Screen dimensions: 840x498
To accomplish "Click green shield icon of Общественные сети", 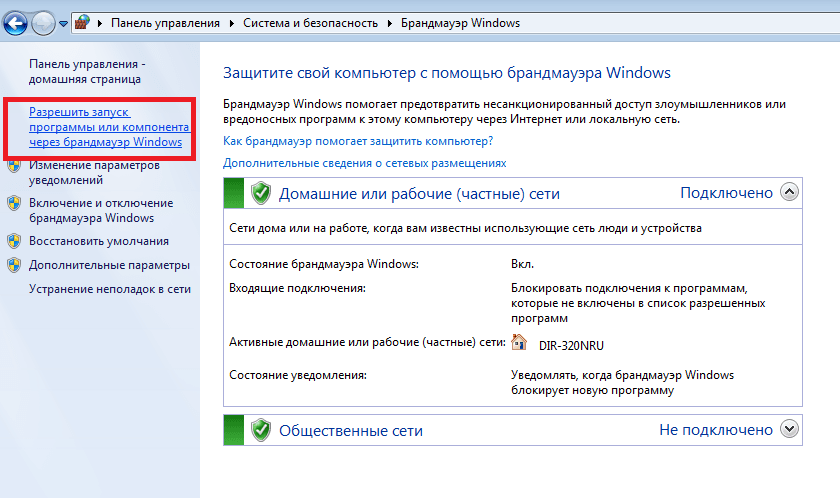I will (x=261, y=430).
